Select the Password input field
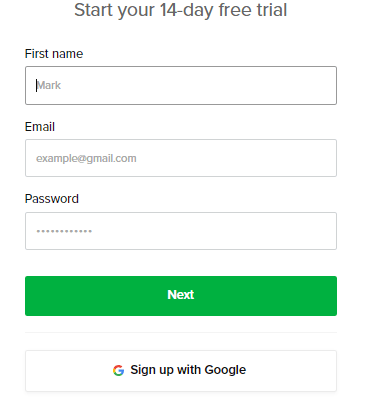Screen dimensions: 367x400 tap(181, 231)
